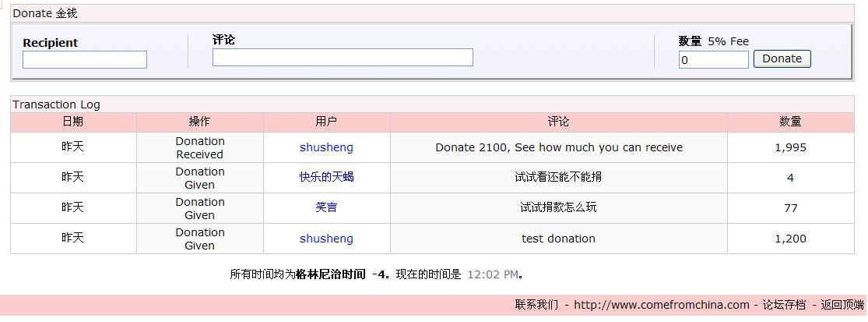The height and width of the screenshot is (322, 868).
Task: Open the 快乐的天蝎 user profile link
Action: tap(326, 177)
